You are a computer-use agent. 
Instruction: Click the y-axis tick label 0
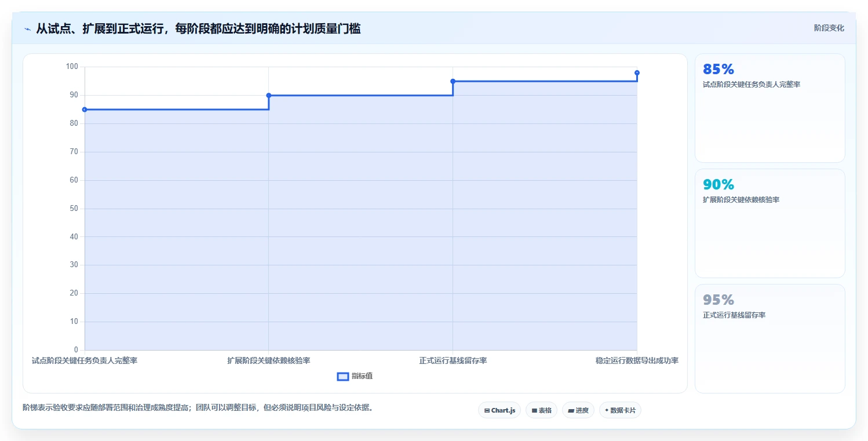[x=76, y=350]
